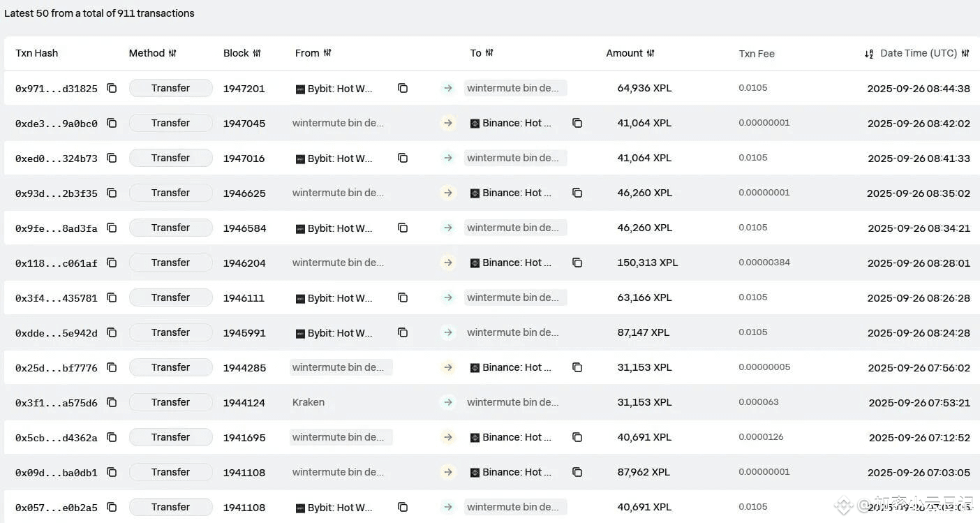Copy transaction hash 0x971...d31825
The image size is (980, 523).
(x=112, y=88)
